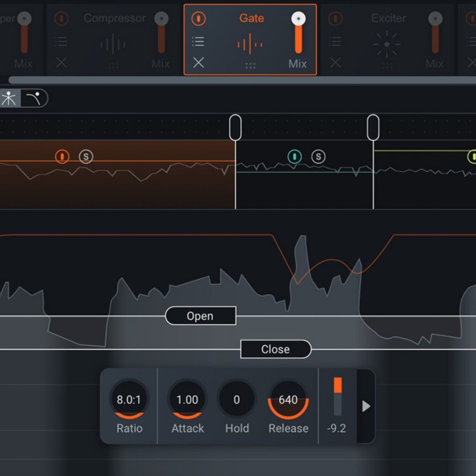Image resolution: width=476 pixels, height=476 pixels.
Task: Click the Exciter starburst icon
Action: pos(387,43)
